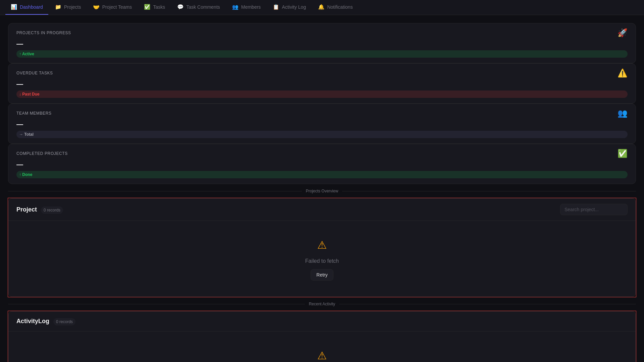Click the Overdue Tasks warning icon
The width and height of the screenshot is (644, 362).
tap(622, 73)
